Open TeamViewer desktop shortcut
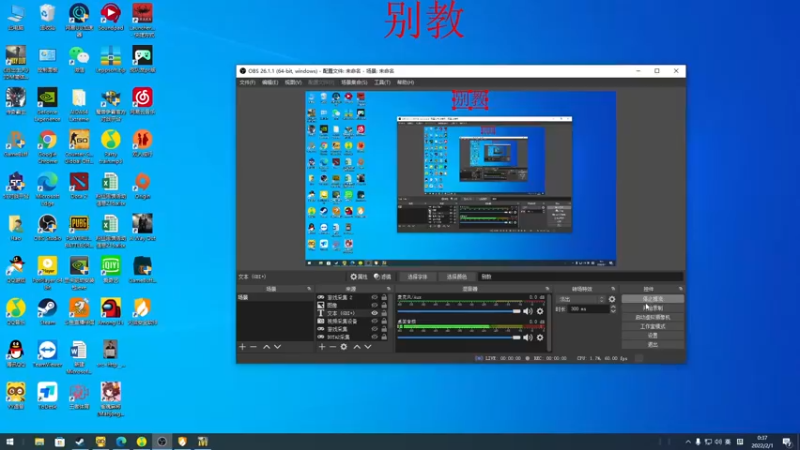The width and height of the screenshot is (800, 450). coord(47,354)
